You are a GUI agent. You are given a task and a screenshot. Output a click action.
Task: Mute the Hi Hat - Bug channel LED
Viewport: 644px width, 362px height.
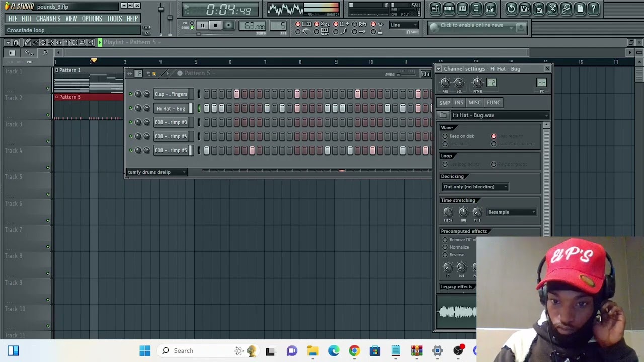[130, 108]
